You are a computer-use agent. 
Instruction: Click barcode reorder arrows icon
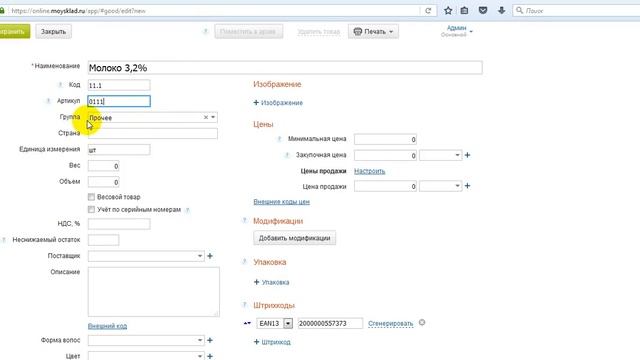pyautogui.click(x=247, y=323)
